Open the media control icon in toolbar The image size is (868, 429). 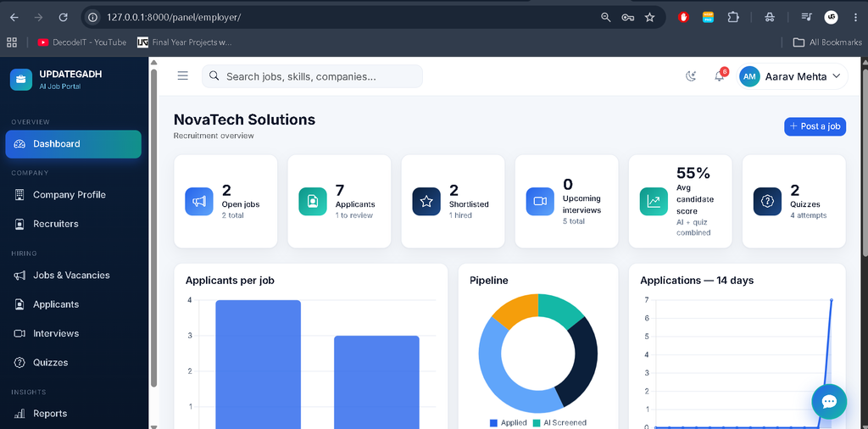coord(806,17)
